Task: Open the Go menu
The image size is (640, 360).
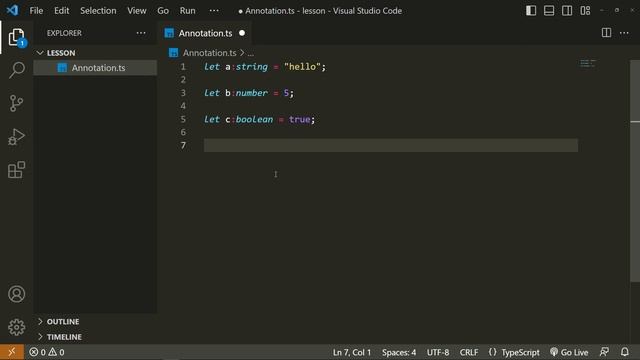Action: (x=163, y=11)
